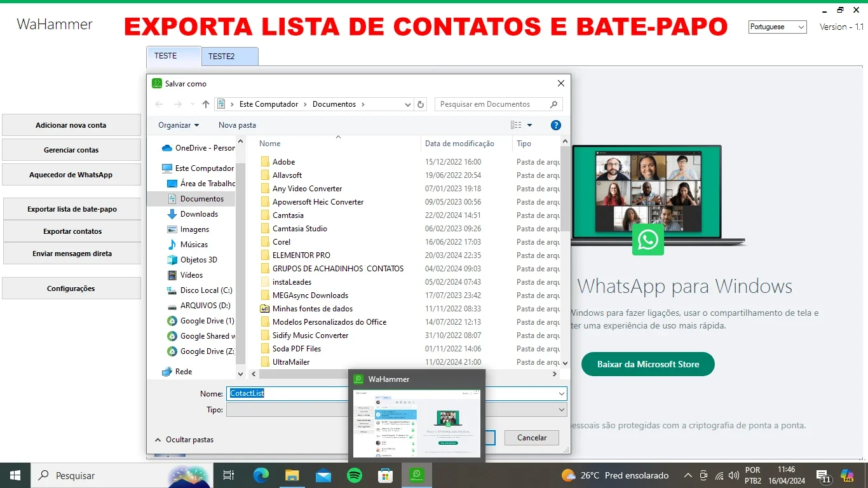Click the WaHammer window preview thumbnail
The height and width of the screenshot is (488, 868).
417,423
